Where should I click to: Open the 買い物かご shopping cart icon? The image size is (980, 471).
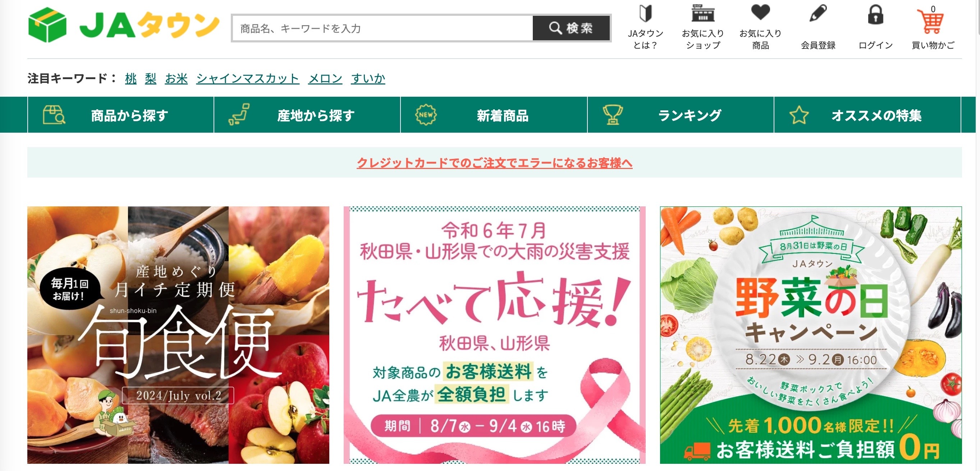click(930, 22)
